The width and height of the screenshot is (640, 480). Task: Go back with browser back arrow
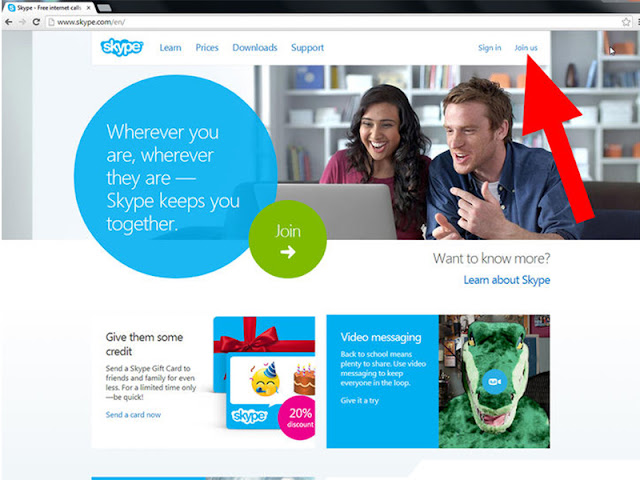[9, 22]
